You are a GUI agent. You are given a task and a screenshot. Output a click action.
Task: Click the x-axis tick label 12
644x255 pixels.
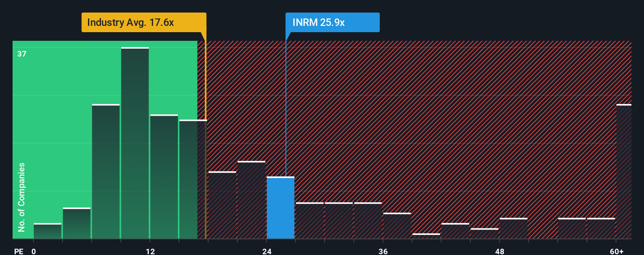[150, 251]
